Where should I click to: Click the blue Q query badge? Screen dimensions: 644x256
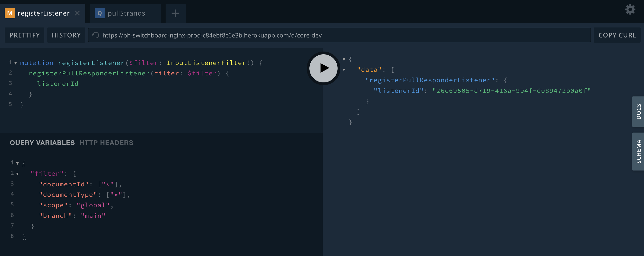pos(100,13)
